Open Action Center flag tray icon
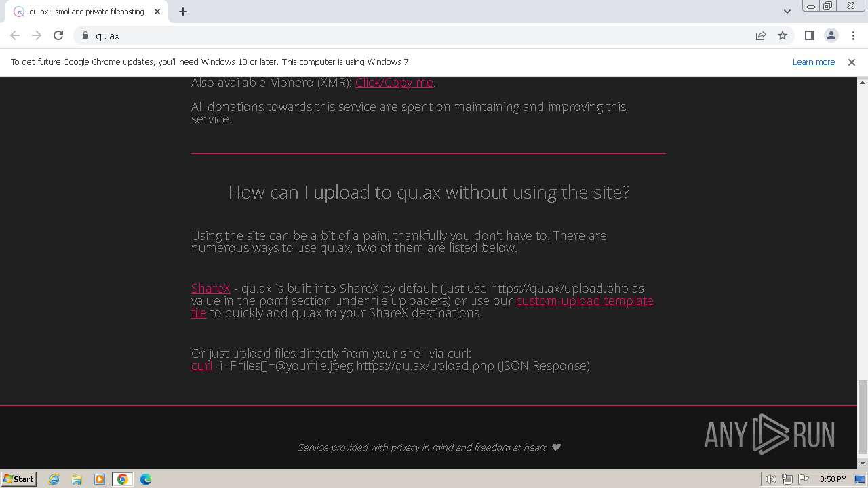868x488 pixels. click(x=804, y=479)
